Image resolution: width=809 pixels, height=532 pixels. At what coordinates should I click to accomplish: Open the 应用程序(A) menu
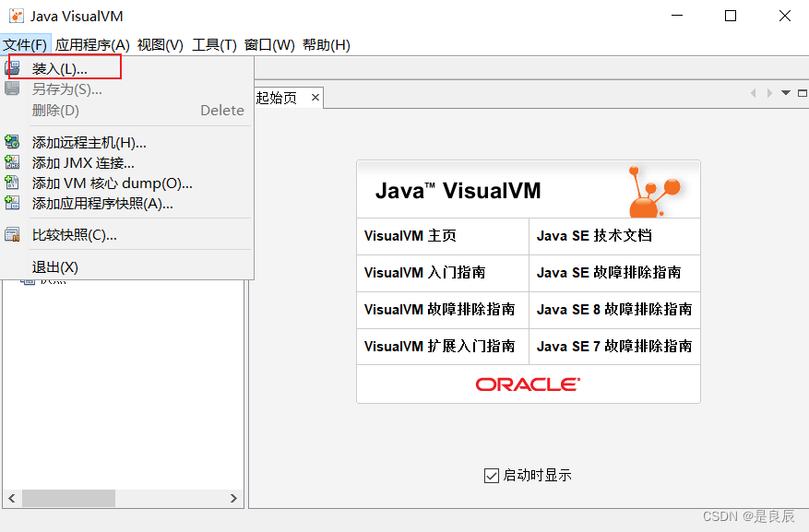click(x=92, y=45)
